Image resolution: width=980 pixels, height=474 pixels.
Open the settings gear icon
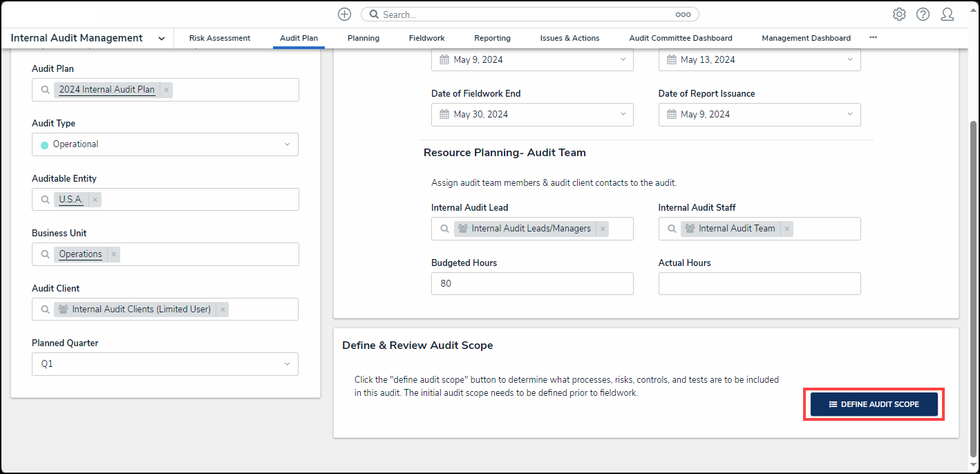[x=898, y=15]
